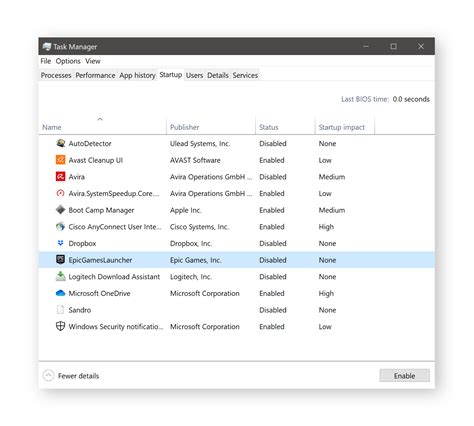The image size is (474, 426).
Task: Click the Dropbox, Inc. publisher cell
Action: [x=191, y=243]
